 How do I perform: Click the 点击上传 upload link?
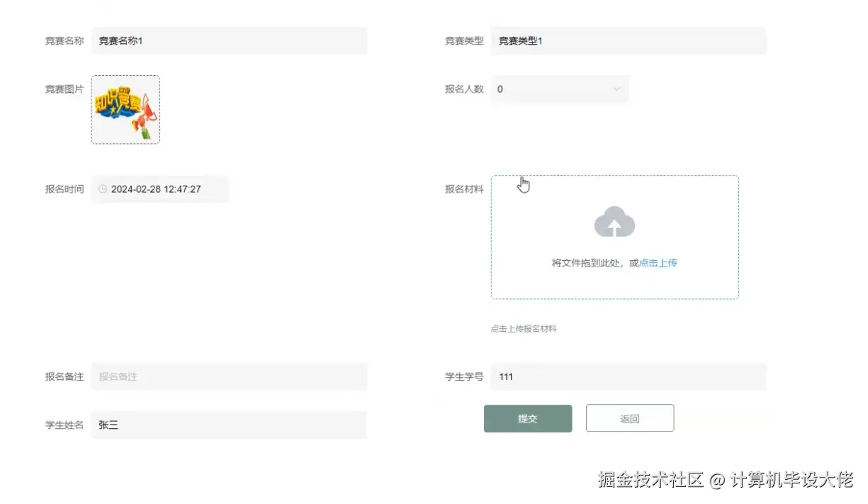click(x=658, y=262)
